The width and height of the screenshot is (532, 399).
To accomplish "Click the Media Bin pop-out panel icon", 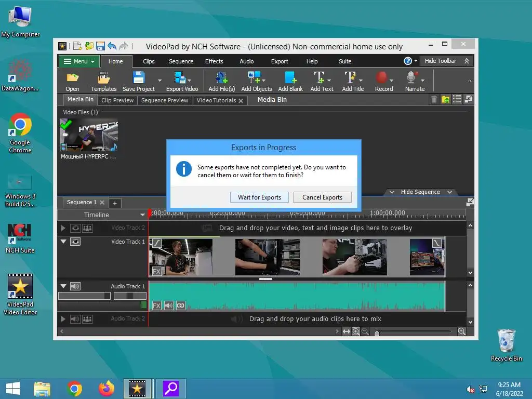I will click(469, 99).
